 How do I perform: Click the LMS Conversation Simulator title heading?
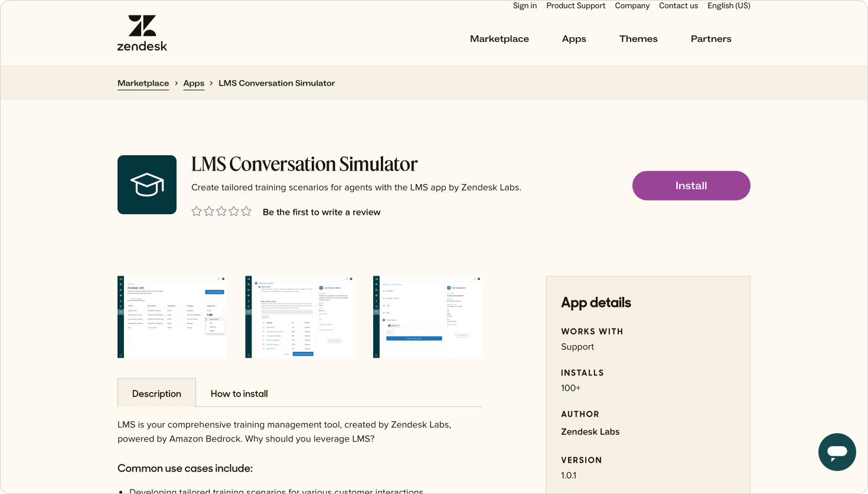[304, 164]
